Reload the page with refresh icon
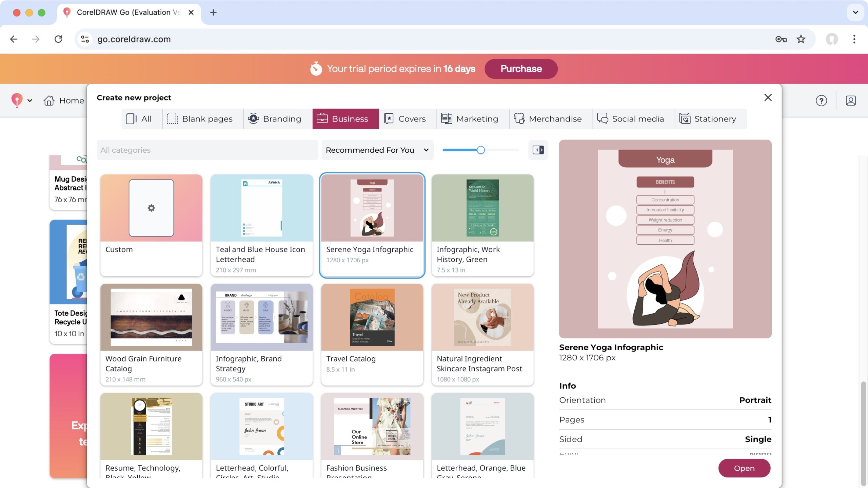 coord(58,39)
